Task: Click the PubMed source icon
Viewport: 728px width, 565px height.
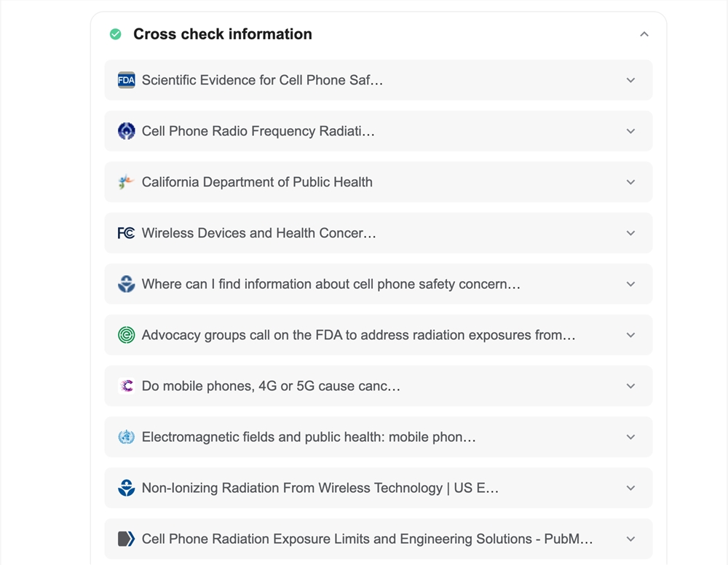Action: pos(126,539)
